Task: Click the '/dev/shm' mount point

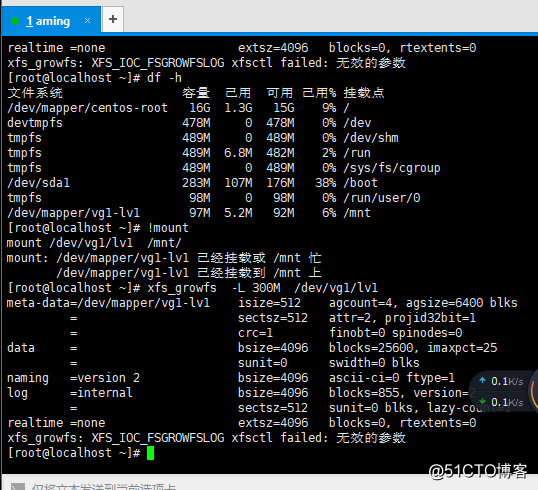Action: [371, 138]
